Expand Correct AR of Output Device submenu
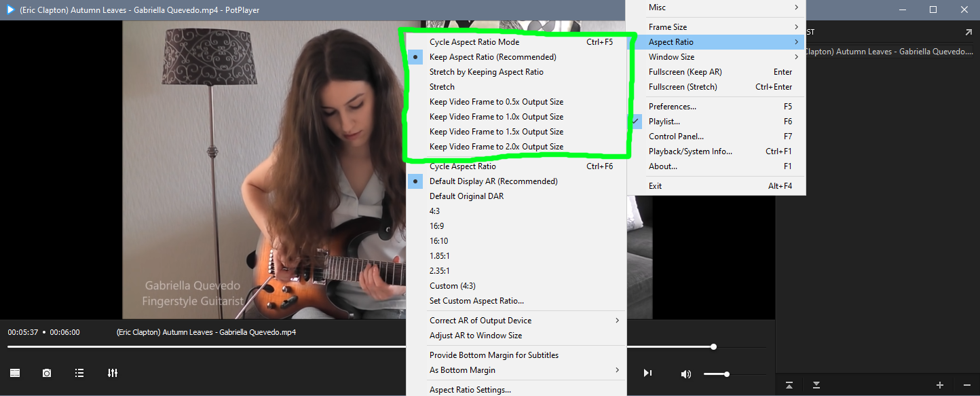980x396 pixels. (x=516, y=321)
